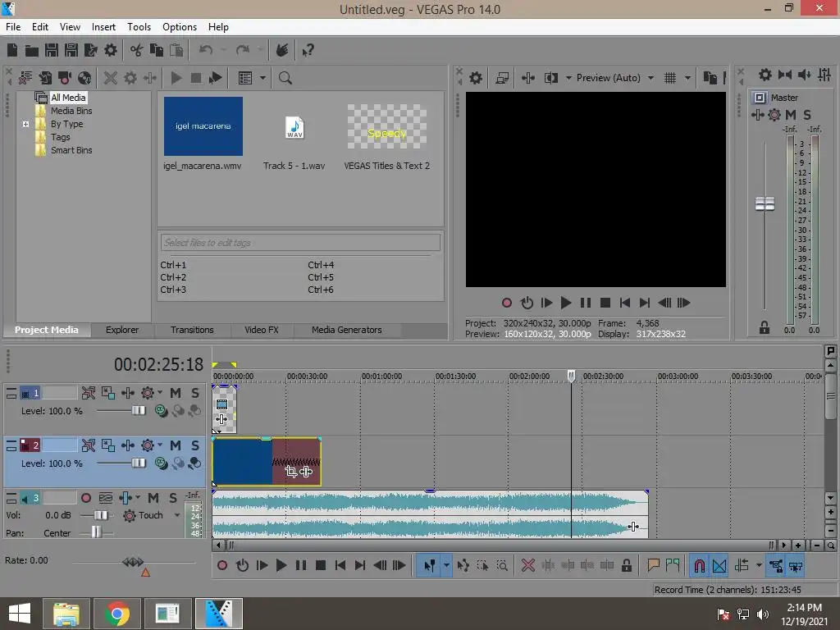Click Get Media from the Web globe icon
The height and width of the screenshot is (630, 840).
click(84, 78)
